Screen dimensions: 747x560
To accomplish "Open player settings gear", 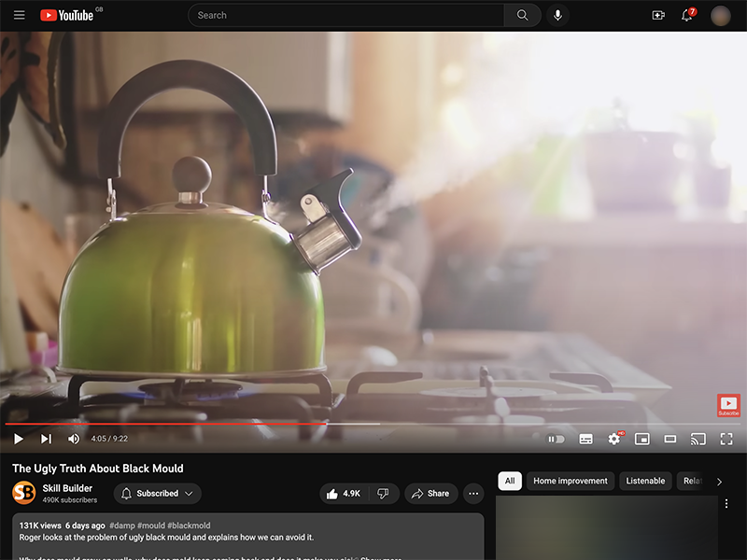I will pyautogui.click(x=614, y=439).
